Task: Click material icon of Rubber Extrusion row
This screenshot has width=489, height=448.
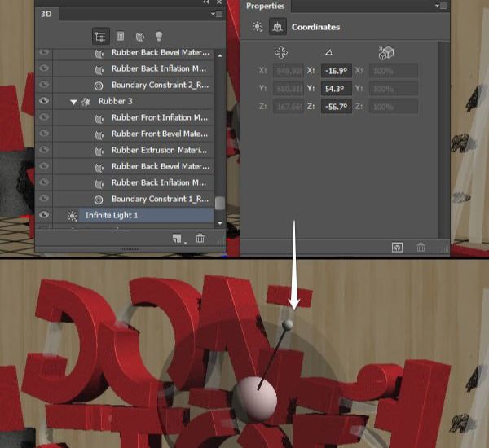Action: click(99, 151)
